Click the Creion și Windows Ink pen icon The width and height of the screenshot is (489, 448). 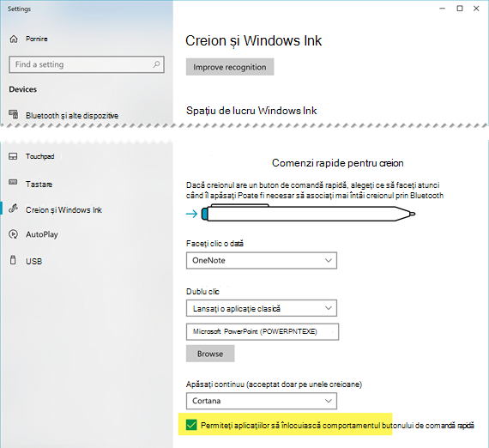[13, 209]
